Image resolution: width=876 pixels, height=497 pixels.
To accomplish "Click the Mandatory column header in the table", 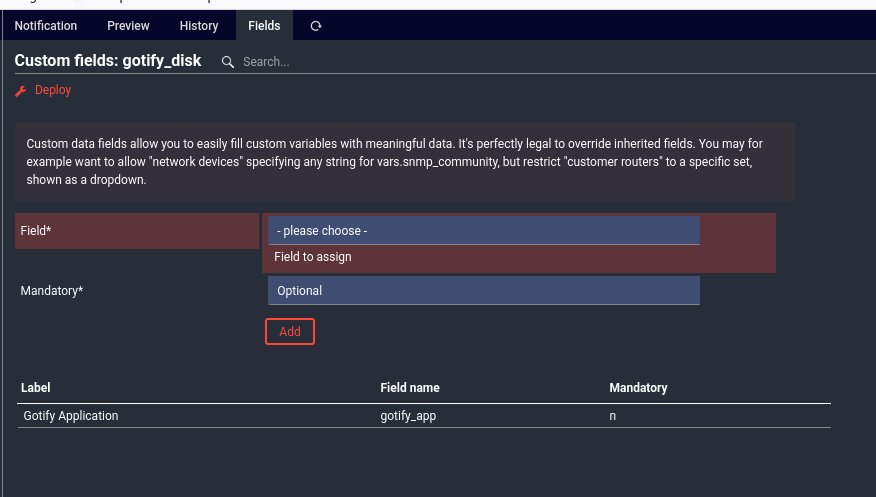I will [x=638, y=388].
